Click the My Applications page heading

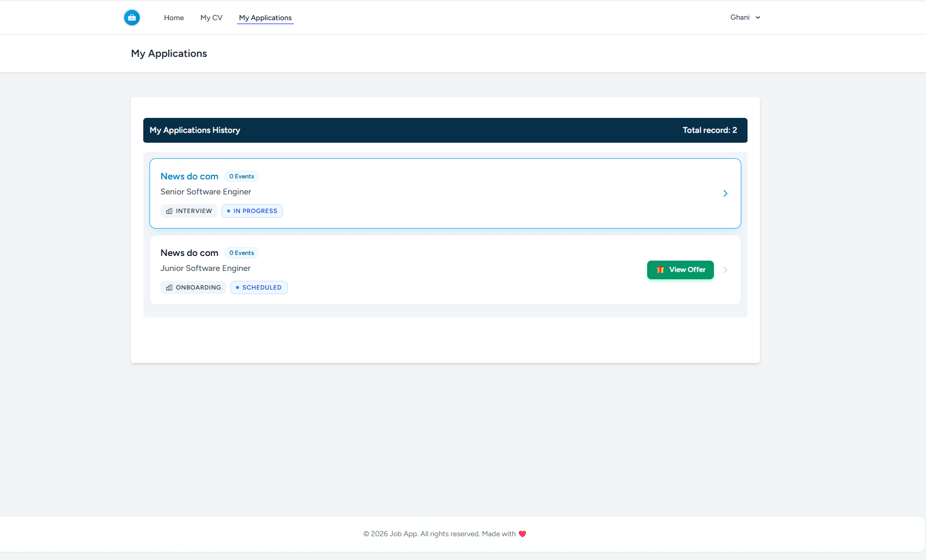tap(169, 54)
